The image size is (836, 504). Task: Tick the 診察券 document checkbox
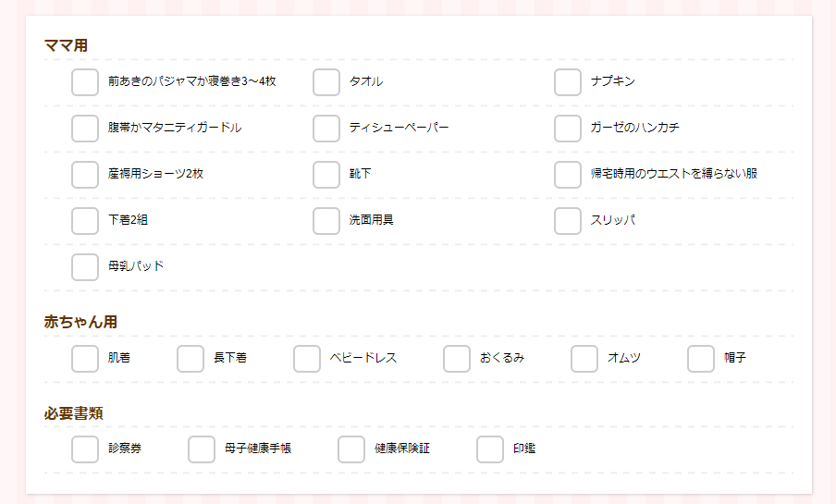click(85, 449)
